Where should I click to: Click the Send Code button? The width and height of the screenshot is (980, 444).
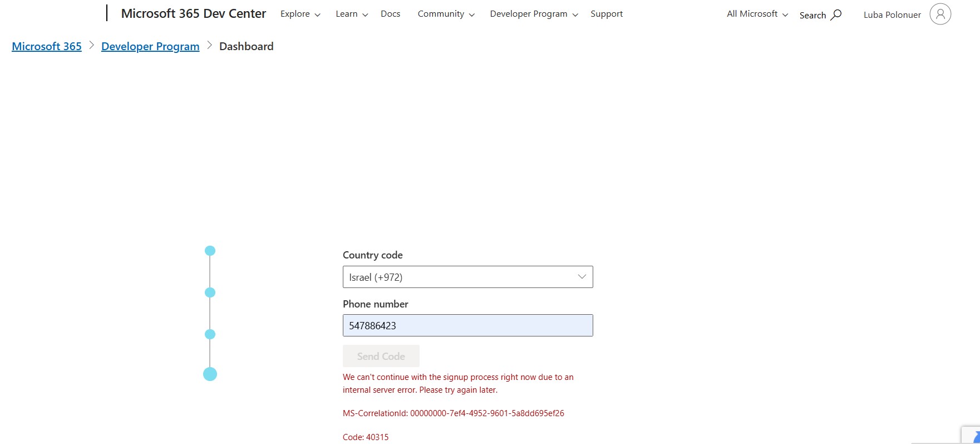[x=381, y=356]
